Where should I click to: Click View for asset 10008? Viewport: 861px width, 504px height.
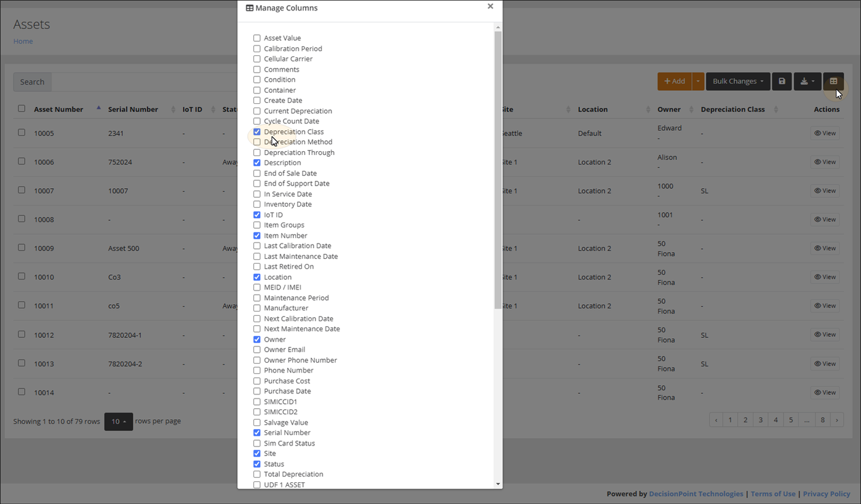[x=825, y=219]
